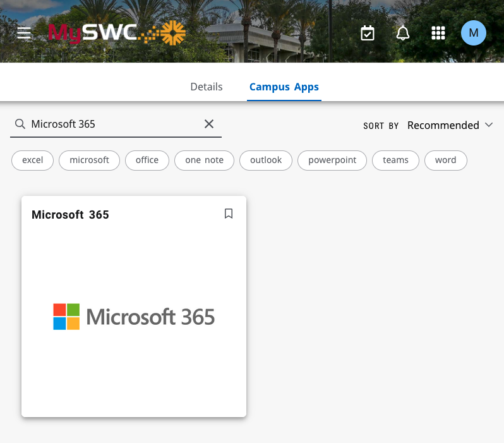Filter by the word tag

pyautogui.click(x=445, y=161)
